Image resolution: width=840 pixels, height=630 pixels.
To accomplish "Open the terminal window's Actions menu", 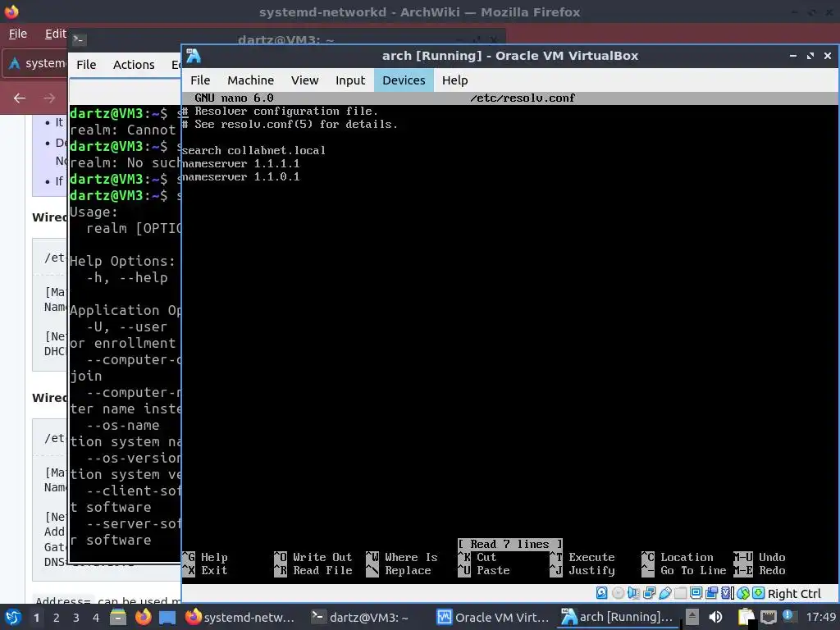I will 134,65.
